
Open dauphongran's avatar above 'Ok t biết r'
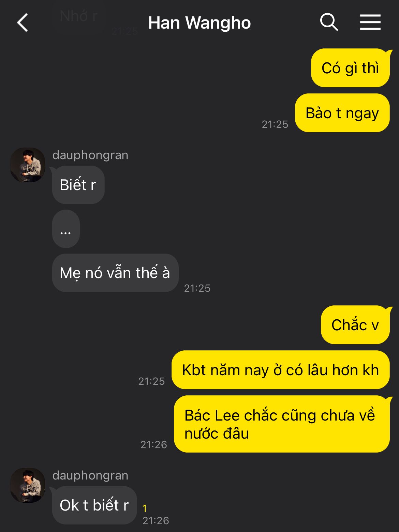[x=28, y=485]
